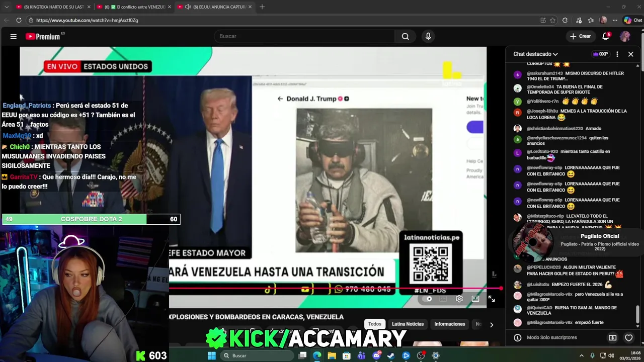Open Super Chat money icon in chat
The height and width of the screenshot is (362, 644).
click(612, 338)
